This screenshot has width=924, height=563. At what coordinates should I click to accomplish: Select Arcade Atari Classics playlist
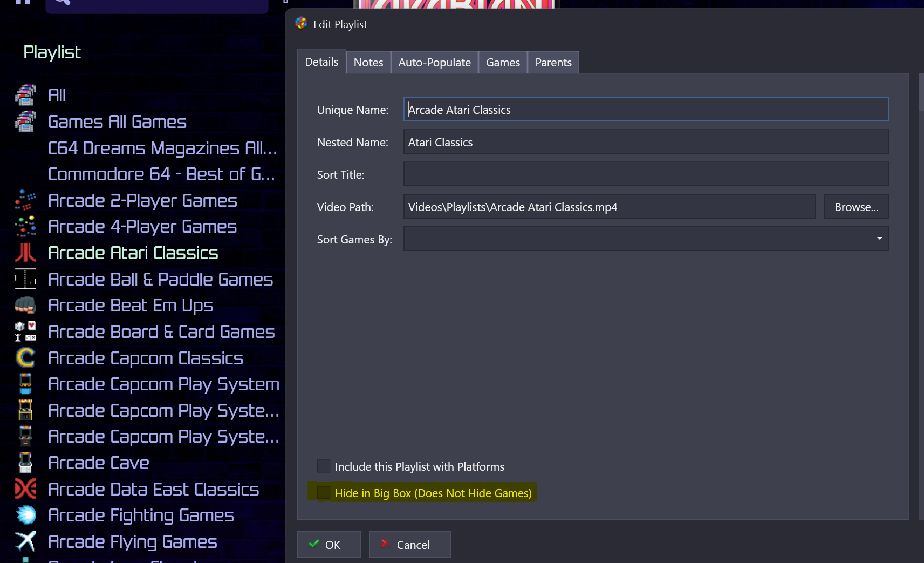[133, 253]
